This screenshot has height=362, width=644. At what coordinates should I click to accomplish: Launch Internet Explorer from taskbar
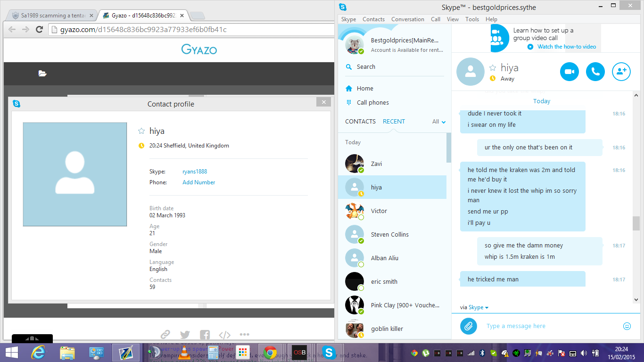[x=39, y=353]
